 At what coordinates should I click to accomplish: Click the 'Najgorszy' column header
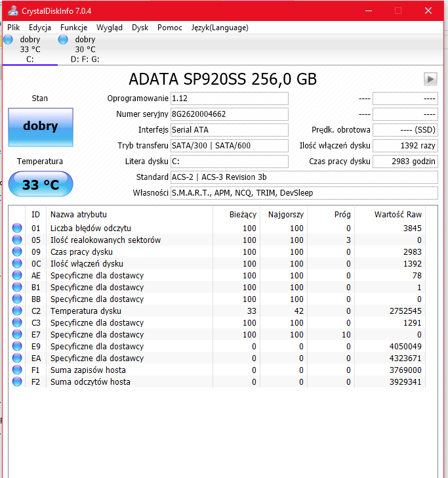283,215
